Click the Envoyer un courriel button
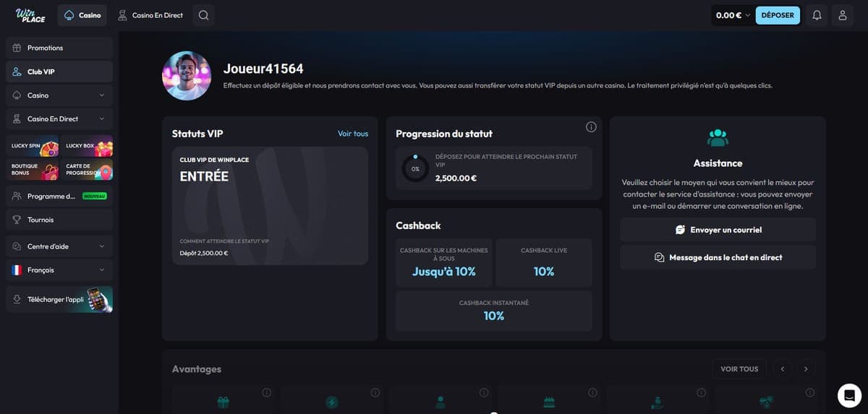This screenshot has height=414, width=868. tap(718, 230)
